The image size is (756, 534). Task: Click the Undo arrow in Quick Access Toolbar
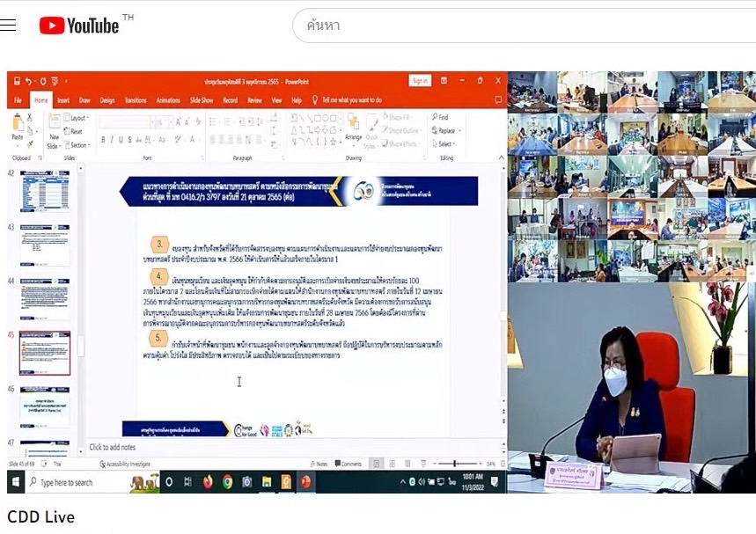pos(29,81)
